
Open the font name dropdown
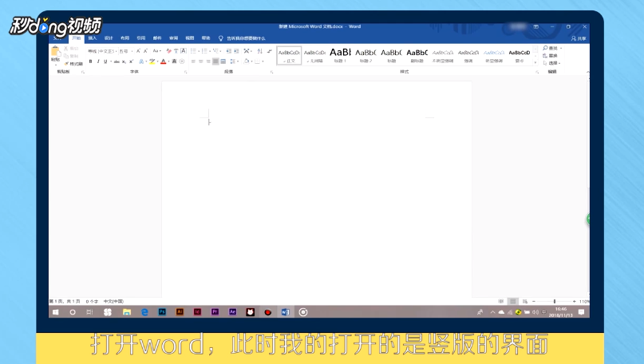point(116,51)
